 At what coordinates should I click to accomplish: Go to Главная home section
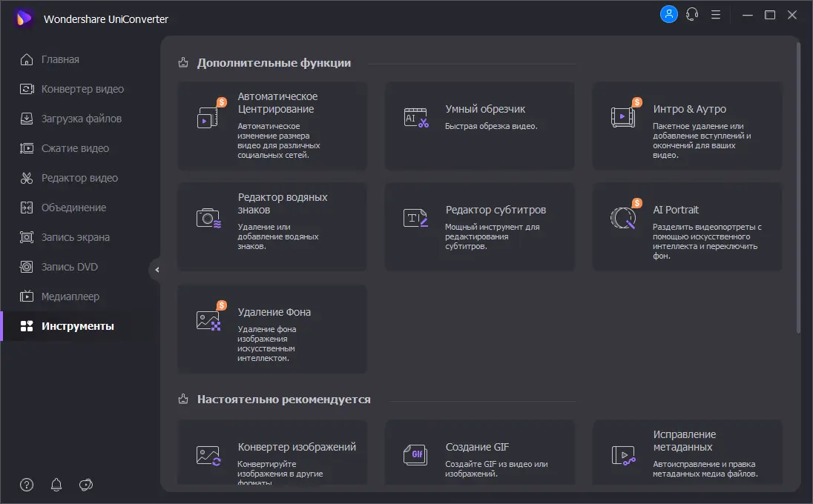coord(60,59)
